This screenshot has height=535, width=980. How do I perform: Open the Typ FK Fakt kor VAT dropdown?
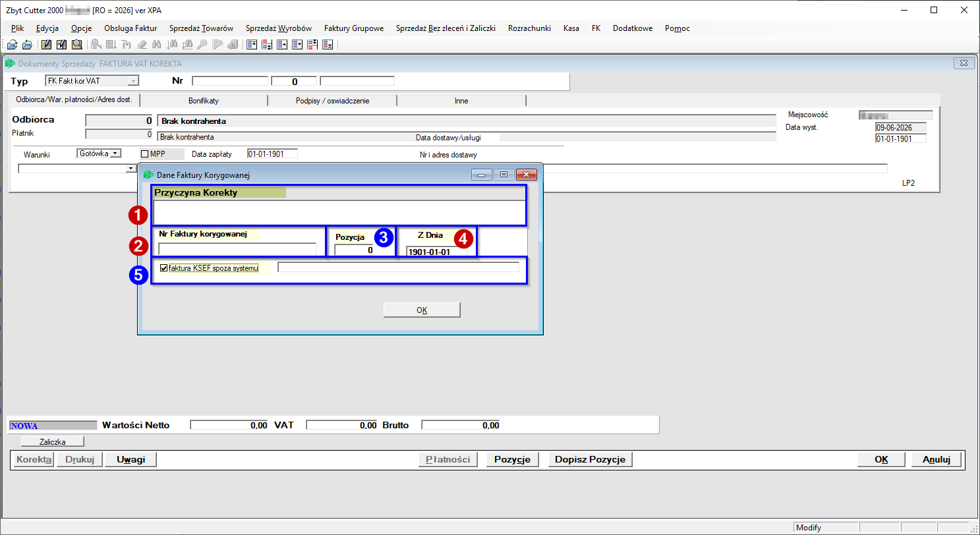(134, 81)
